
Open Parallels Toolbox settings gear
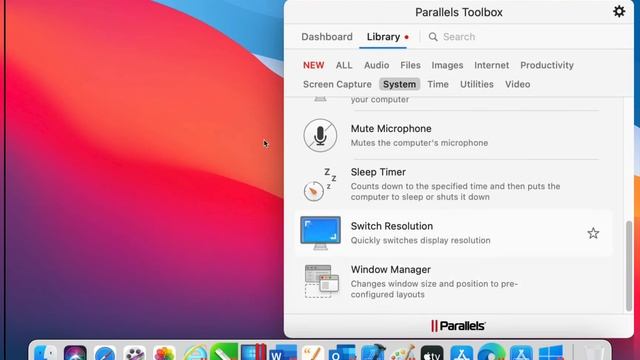(619, 11)
